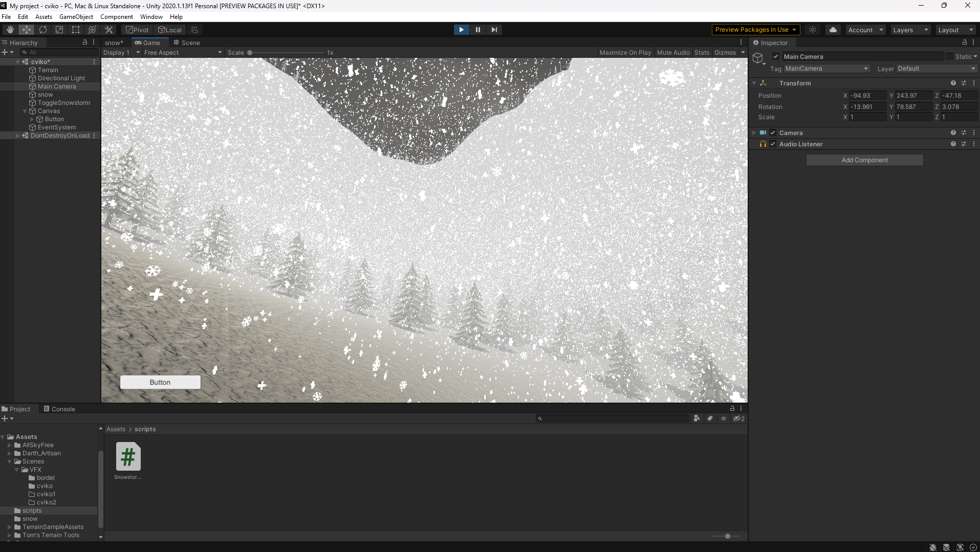Viewport: 980px width, 552px height.
Task: Open the Tag MainCamera dropdown
Action: pos(826,69)
